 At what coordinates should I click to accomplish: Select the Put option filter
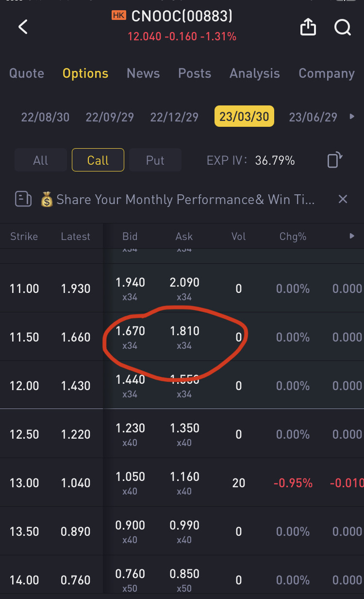tap(155, 160)
